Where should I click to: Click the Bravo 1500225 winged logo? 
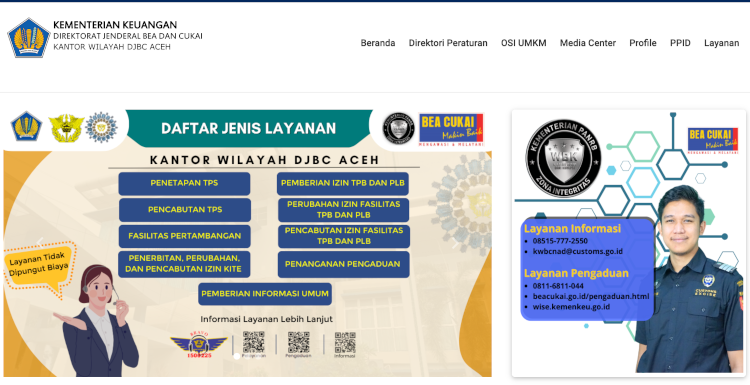point(199,344)
